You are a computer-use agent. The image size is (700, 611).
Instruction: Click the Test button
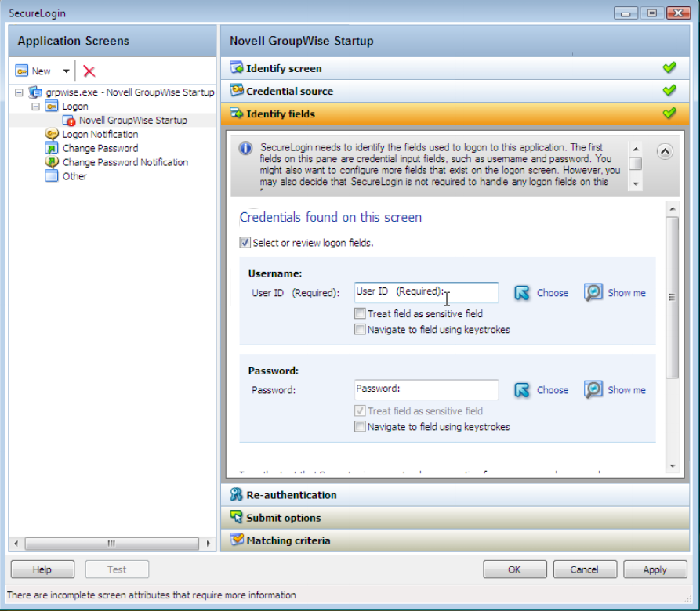[117, 569]
